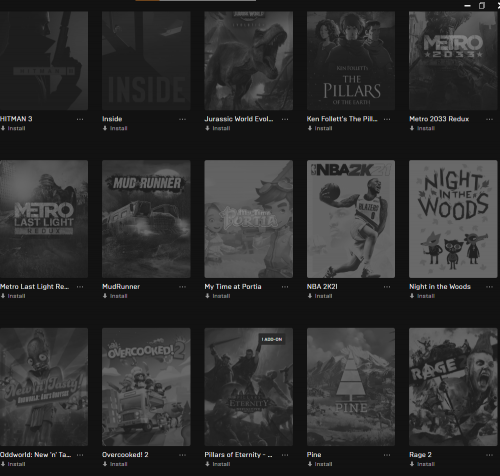
Task: Select the MudRunner cover art
Action: click(146, 219)
